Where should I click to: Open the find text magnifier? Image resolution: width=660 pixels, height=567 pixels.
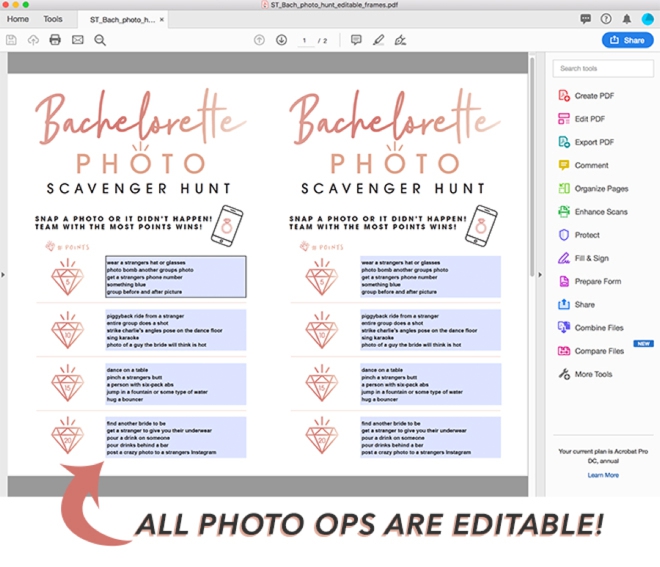100,40
